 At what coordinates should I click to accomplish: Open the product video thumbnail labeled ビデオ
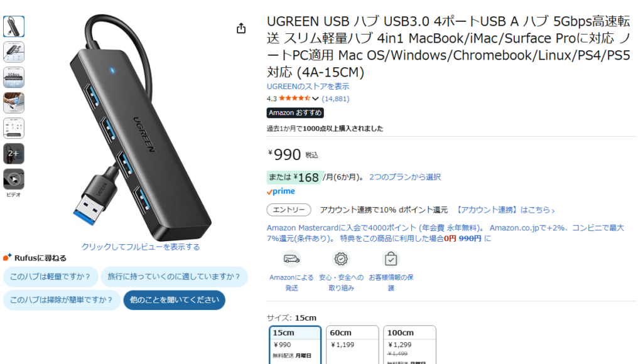point(14,179)
